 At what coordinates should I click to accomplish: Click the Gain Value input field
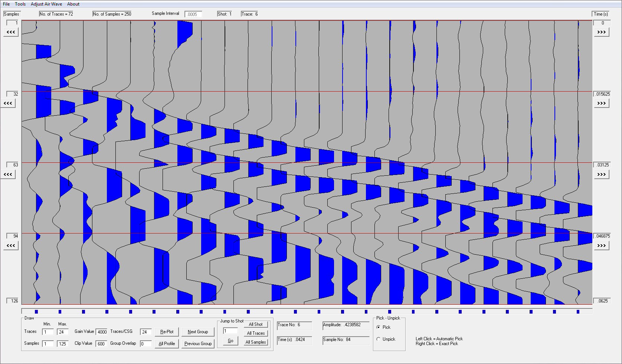tap(102, 332)
